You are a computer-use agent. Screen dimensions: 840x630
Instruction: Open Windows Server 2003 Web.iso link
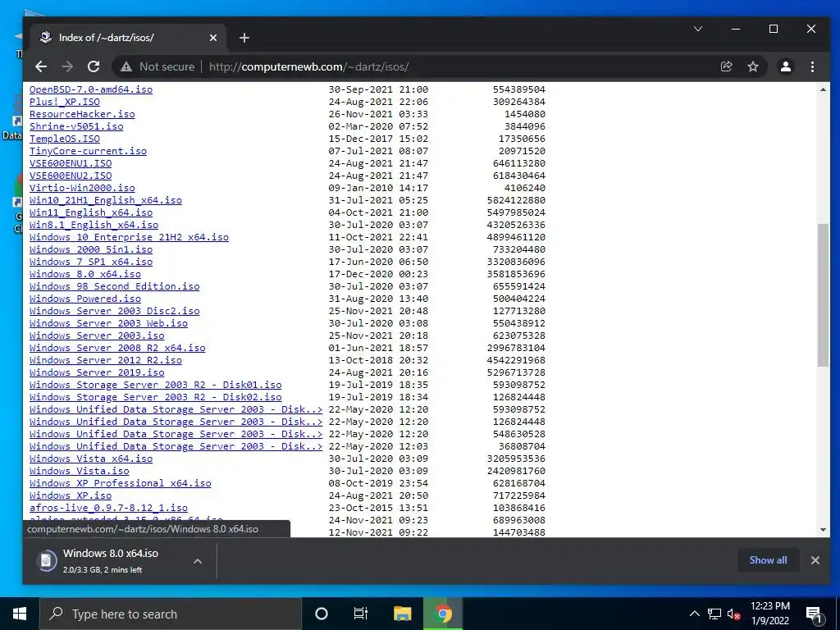click(109, 323)
